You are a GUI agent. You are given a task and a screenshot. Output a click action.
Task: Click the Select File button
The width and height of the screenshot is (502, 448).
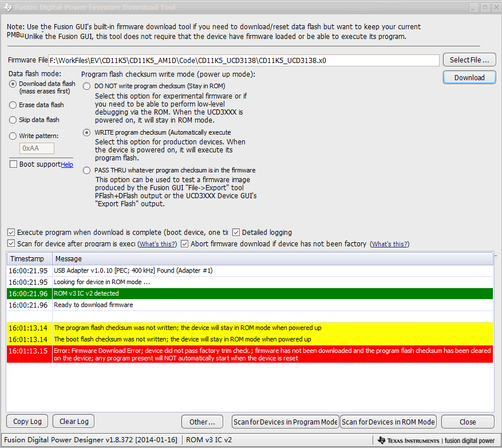click(469, 60)
